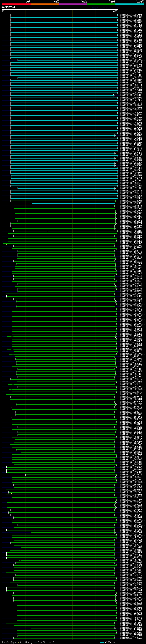Select label UniRef100_C0JAD2
146x644 pixels.
tap(131, 135)
